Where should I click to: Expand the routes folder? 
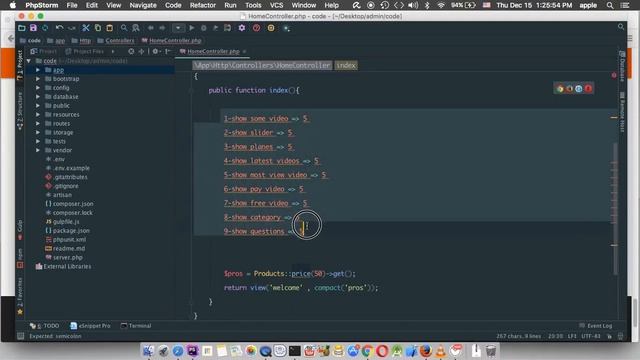pyautogui.click(x=38, y=124)
